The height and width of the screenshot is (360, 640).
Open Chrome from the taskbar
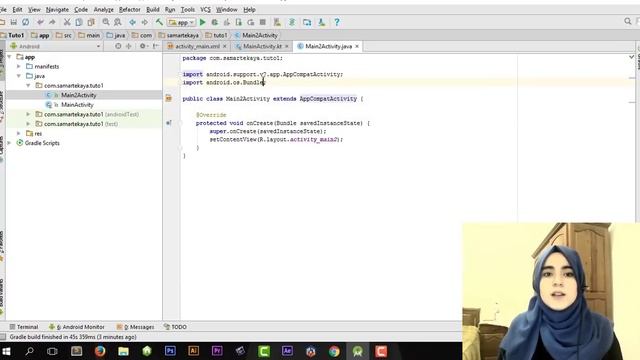334,351
